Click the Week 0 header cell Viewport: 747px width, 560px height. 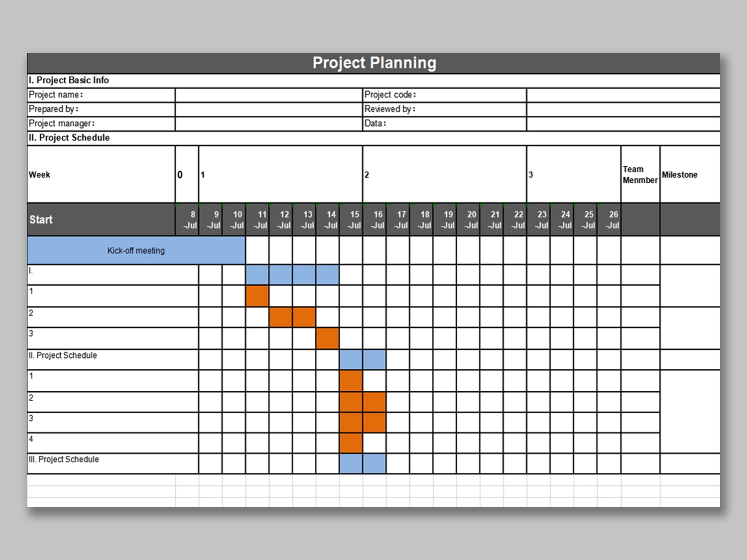(187, 175)
